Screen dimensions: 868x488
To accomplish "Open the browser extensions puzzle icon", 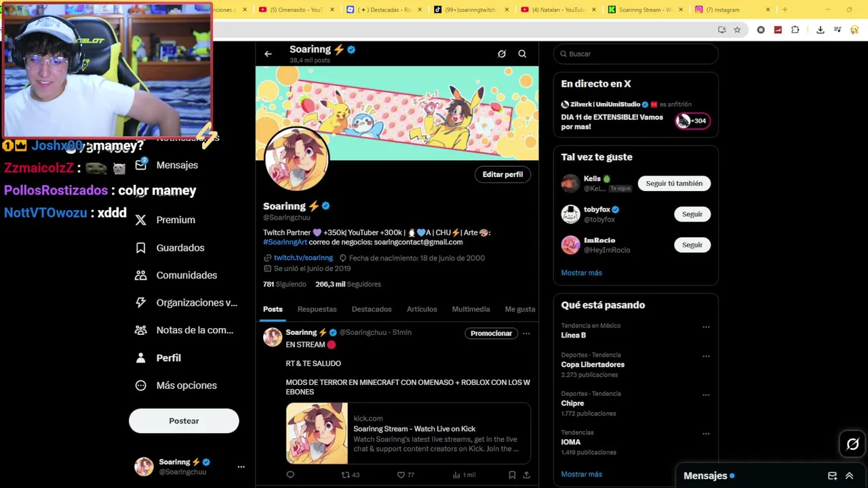I will tap(795, 30).
